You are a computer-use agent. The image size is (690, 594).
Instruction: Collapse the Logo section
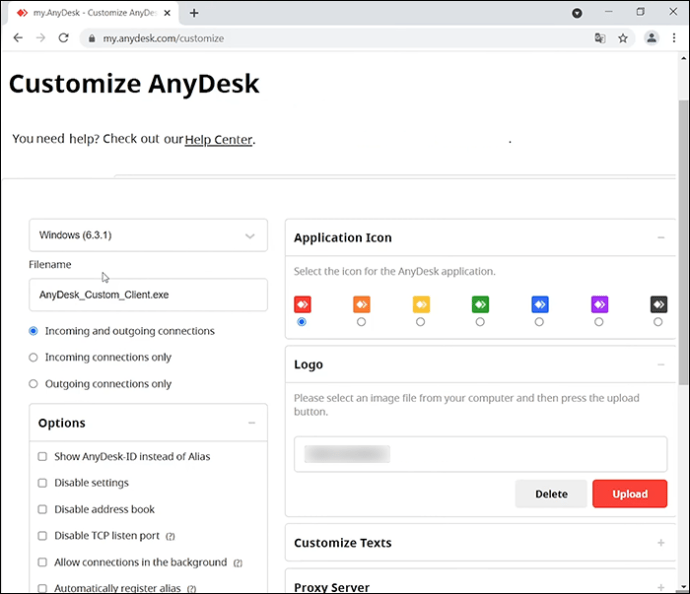coord(661,364)
